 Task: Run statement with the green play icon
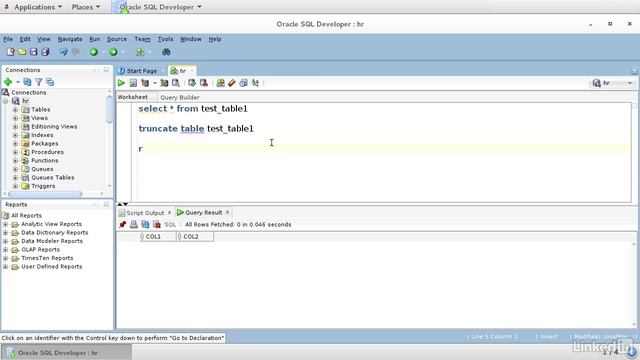coord(121,83)
